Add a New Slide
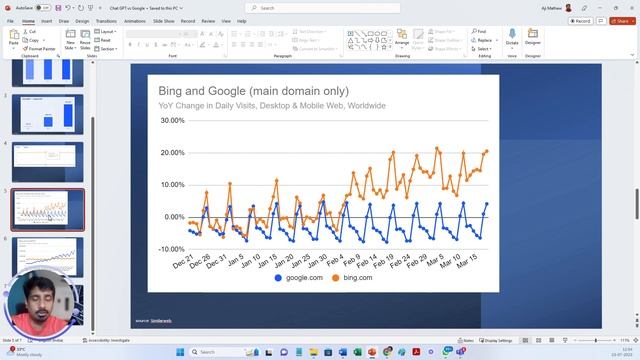Image resolution: width=640 pixels, height=360 pixels. (70, 40)
